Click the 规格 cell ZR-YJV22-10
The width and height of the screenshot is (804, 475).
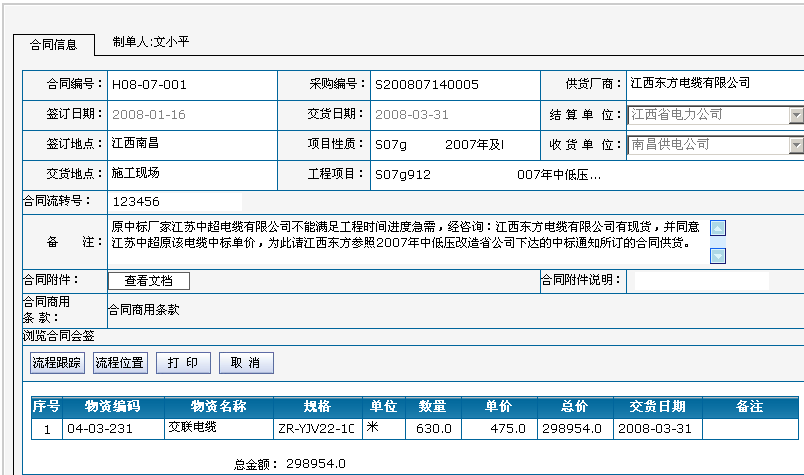[315, 429]
